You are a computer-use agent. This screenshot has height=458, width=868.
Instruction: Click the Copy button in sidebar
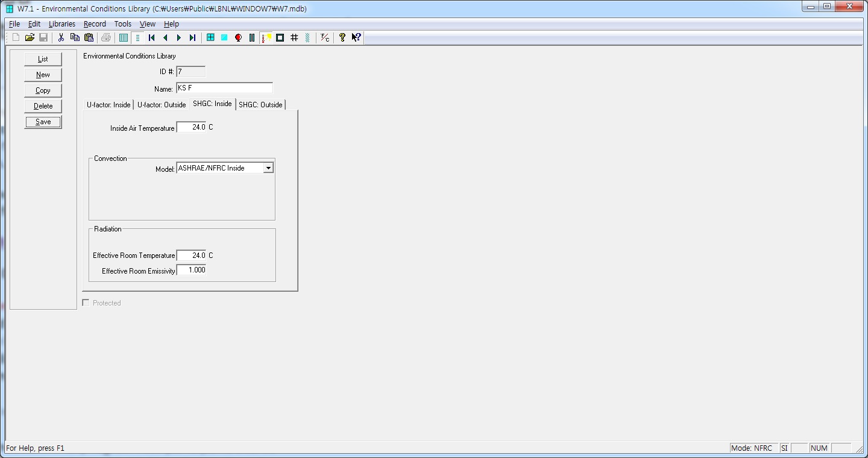coord(43,90)
